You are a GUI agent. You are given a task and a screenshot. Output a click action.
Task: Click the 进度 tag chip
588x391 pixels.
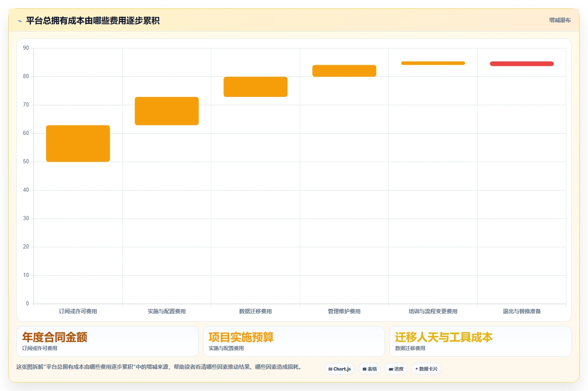tap(396, 369)
